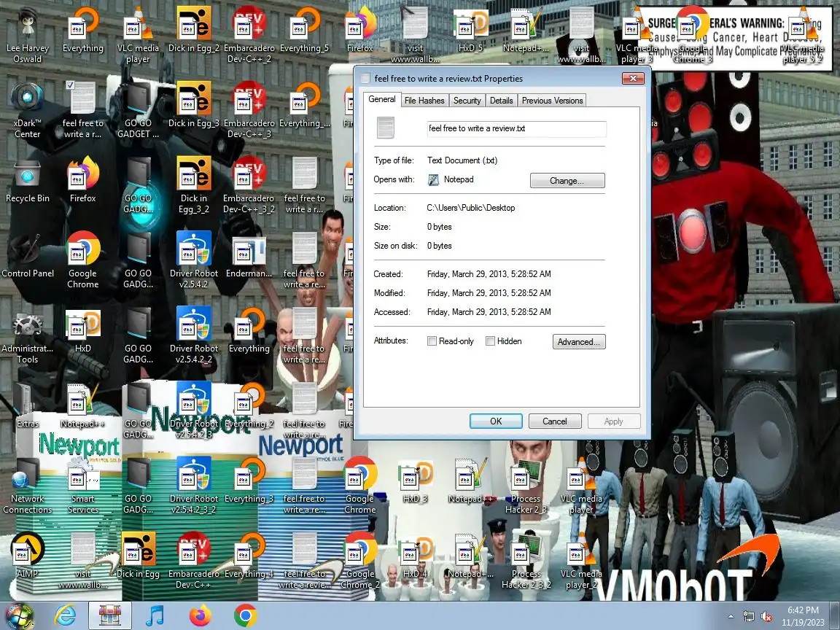The width and height of the screenshot is (840, 630).
Task: Open GO GO GADGET folder icon
Action: 139,110
